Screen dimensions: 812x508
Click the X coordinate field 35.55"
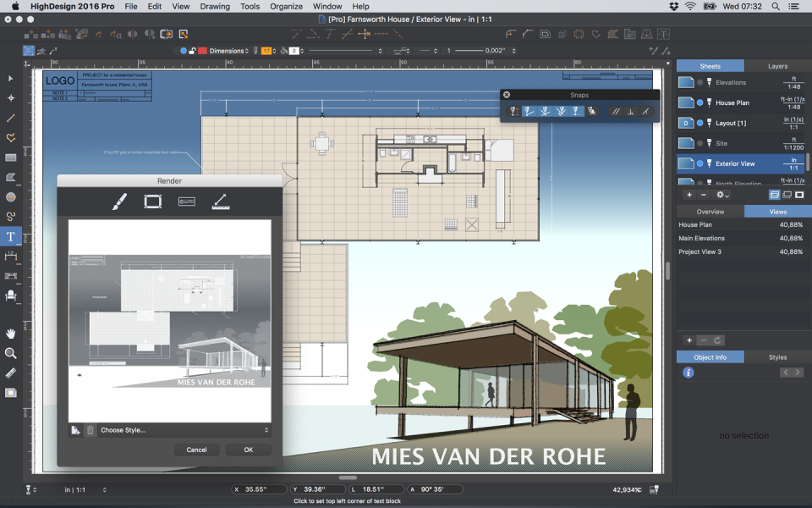259,489
